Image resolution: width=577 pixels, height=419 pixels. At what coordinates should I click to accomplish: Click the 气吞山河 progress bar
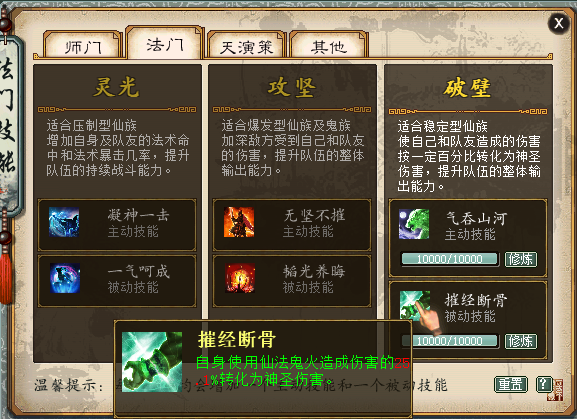[449, 259]
